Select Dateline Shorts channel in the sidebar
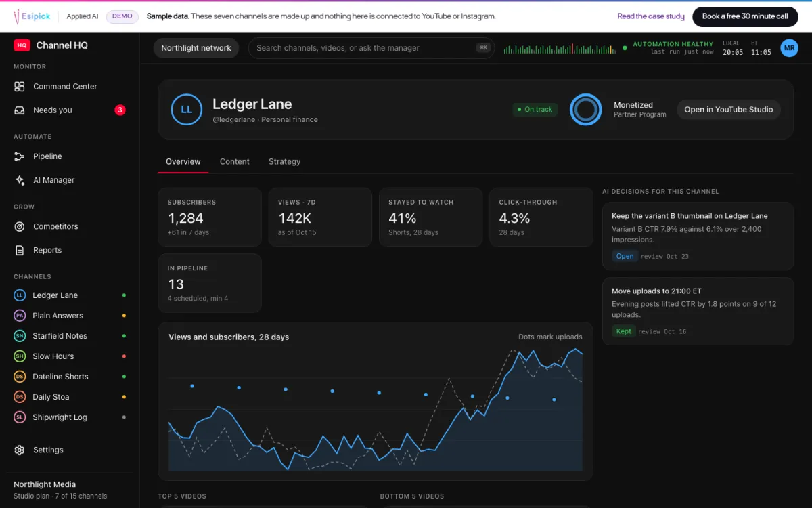 (70, 377)
